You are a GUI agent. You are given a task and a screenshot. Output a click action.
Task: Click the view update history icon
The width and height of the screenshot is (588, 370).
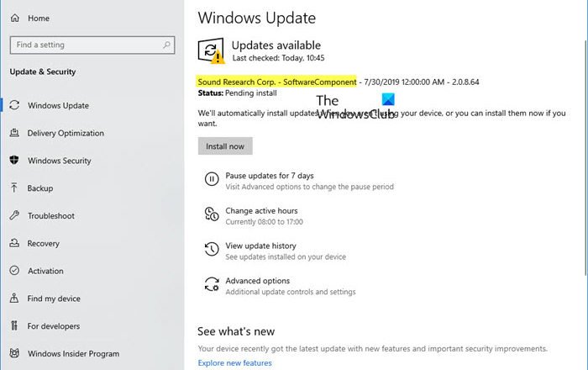coord(210,251)
